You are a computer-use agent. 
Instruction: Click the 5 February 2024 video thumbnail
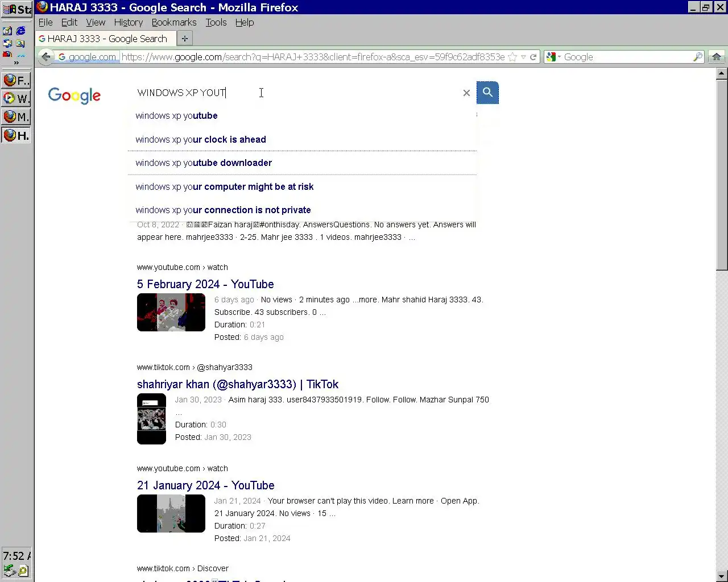pyautogui.click(x=171, y=313)
